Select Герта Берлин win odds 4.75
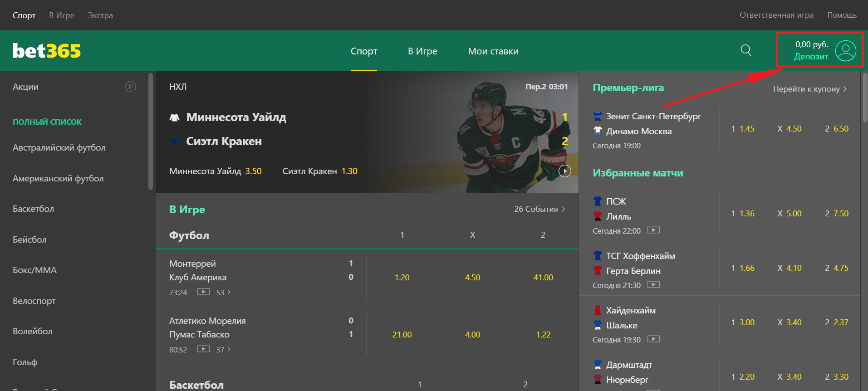This screenshot has width=868, height=391. 837,268
